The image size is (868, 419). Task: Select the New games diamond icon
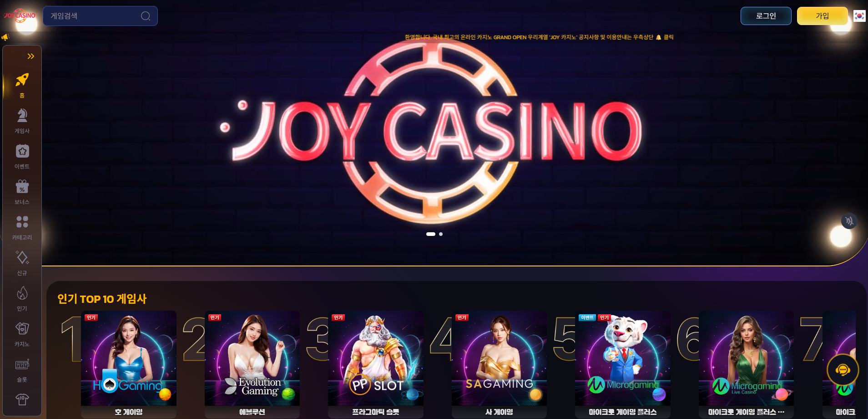click(22, 257)
